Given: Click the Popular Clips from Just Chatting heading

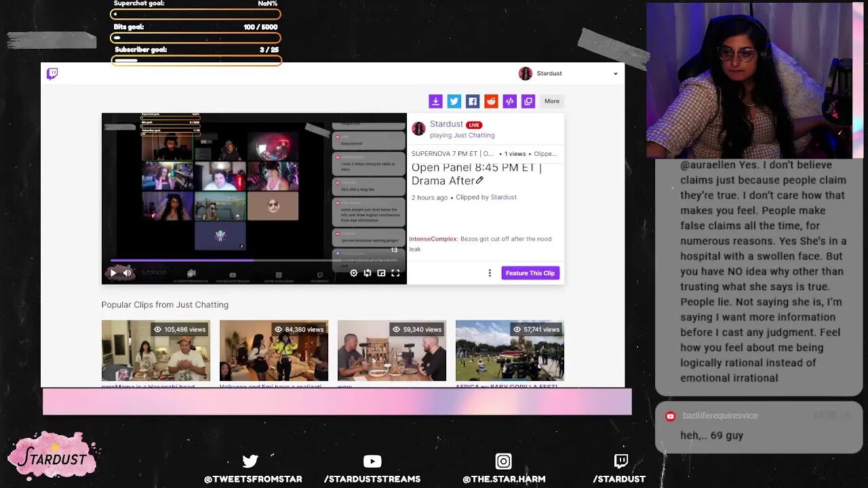Looking at the screenshot, I should point(165,305).
